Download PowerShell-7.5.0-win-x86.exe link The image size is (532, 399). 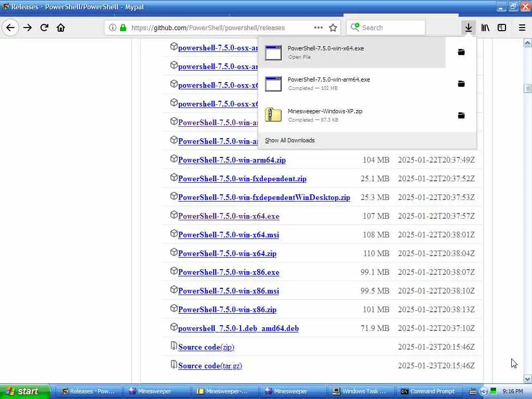pos(229,272)
